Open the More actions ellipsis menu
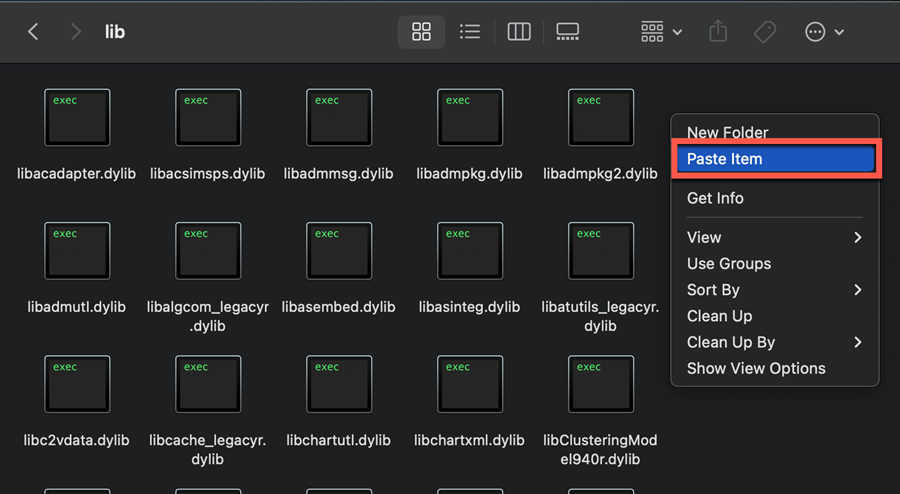The image size is (900, 494). pos(824,32)
